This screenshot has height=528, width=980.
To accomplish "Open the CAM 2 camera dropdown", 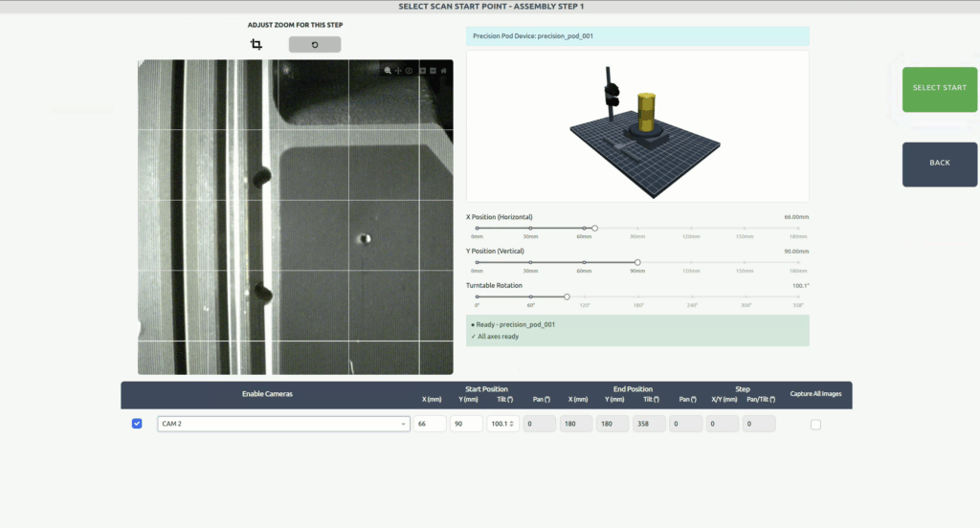I will [x=283, y=424].
